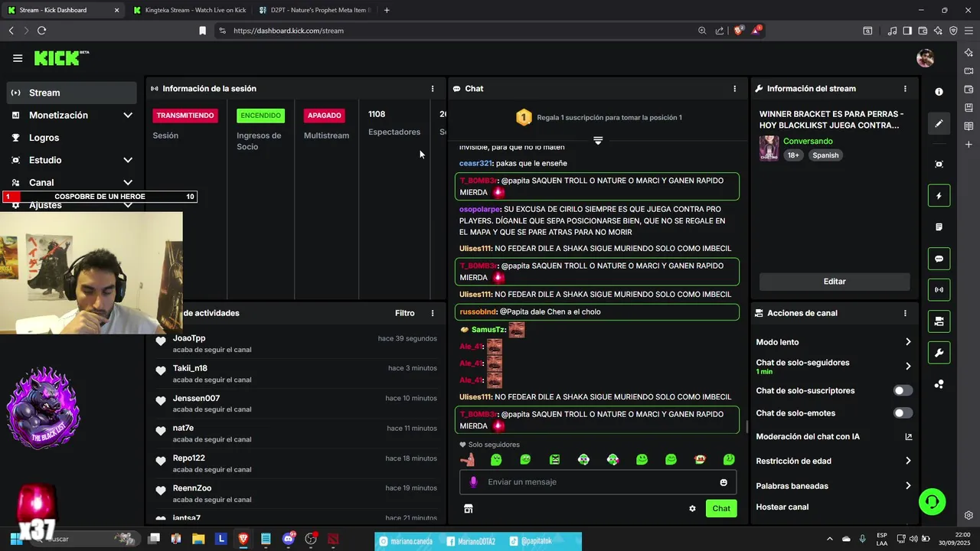Viewport: 980px width, 551px height.
Task: Click the russobind chat username
Action: click(478, 311)
